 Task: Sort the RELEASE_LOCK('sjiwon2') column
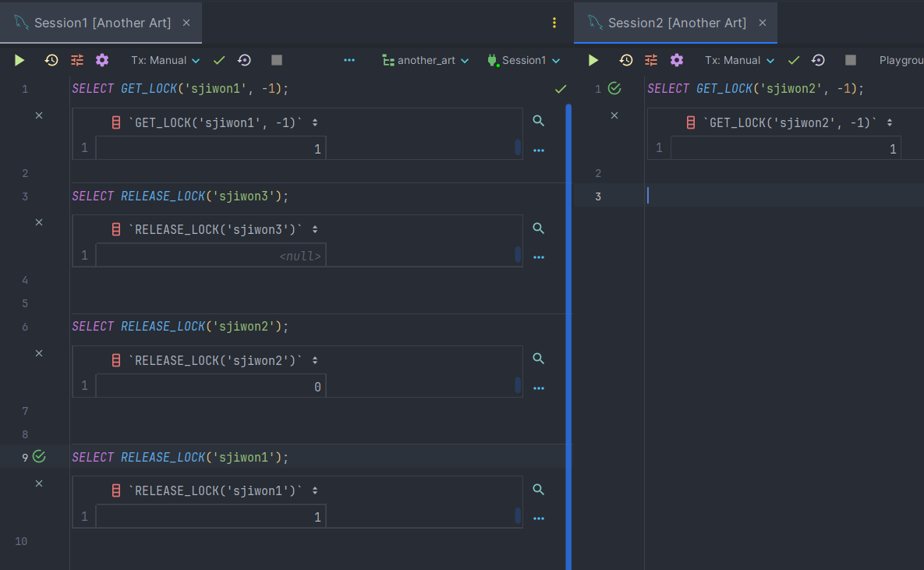point(315,360)
